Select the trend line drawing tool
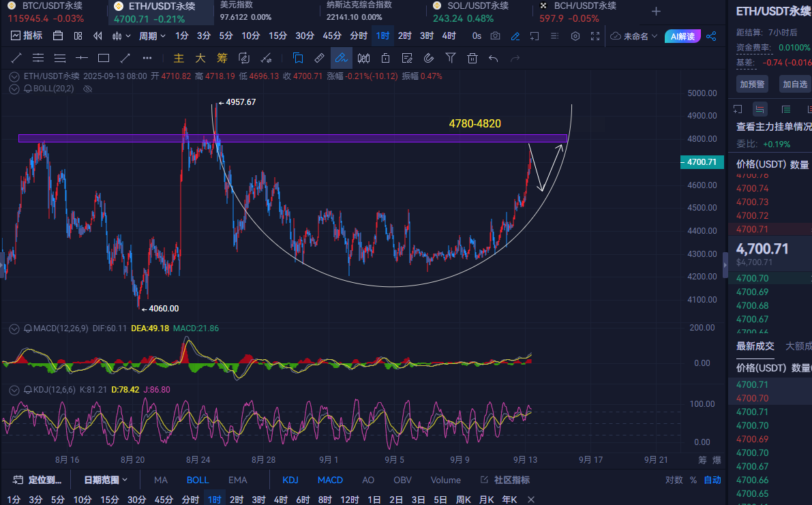The image size is (812, 505). [16, 58]
